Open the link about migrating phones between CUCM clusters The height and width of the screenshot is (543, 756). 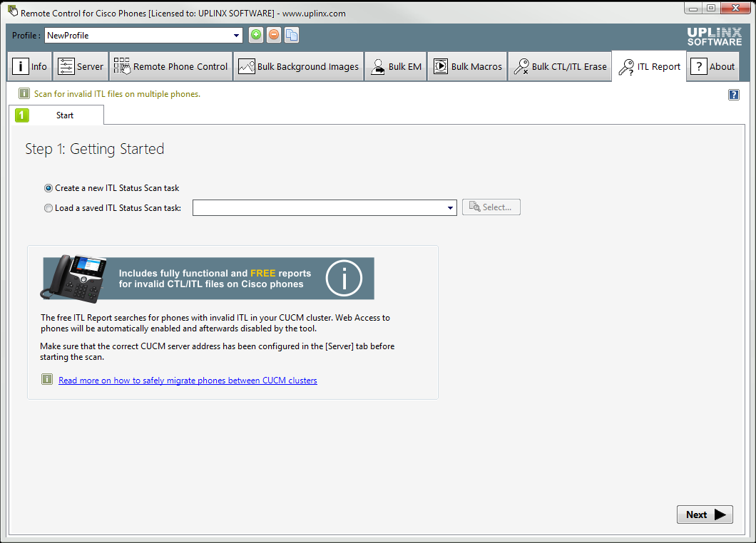(188, 380)
